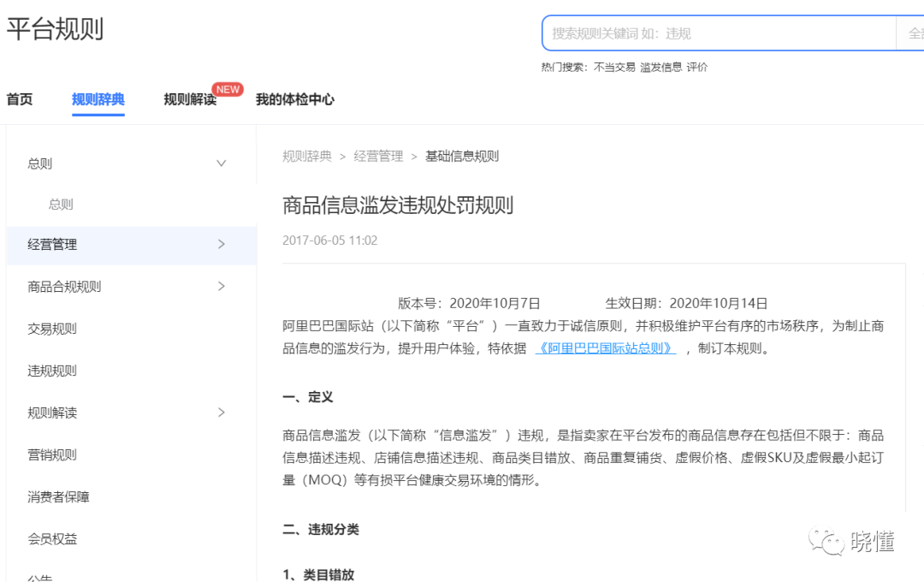Viewport: 924px width, 582px height.
Task: Click the 1、类目错放 heading
Action: tap(318, 574)
